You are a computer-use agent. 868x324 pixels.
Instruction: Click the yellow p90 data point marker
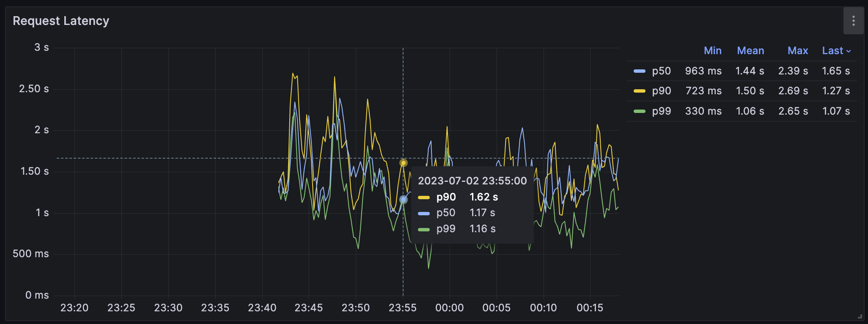click(403, 163)
